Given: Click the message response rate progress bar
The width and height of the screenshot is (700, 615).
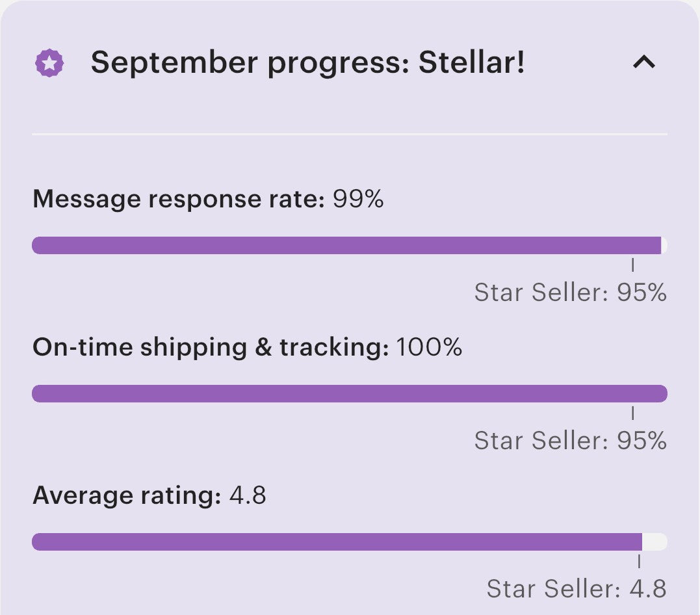Looking at the screenshot, I should [350, 246].
